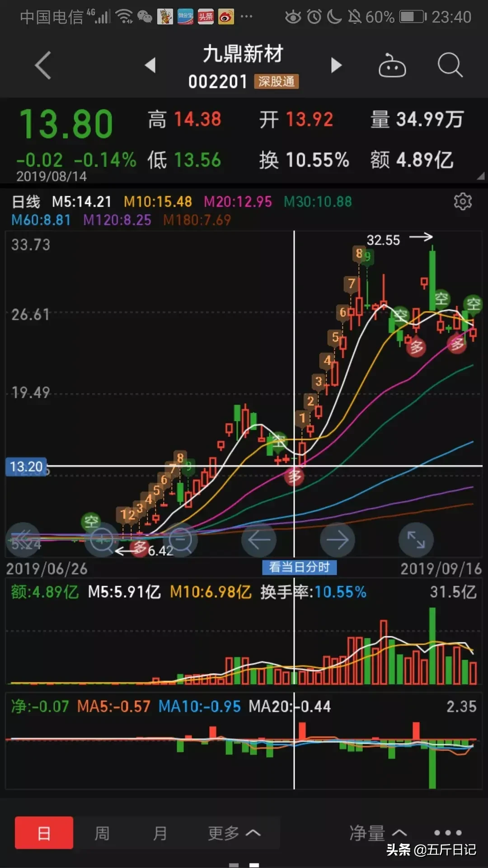
Task: Tap the current price 13.80
Action: tap(66, 124)
